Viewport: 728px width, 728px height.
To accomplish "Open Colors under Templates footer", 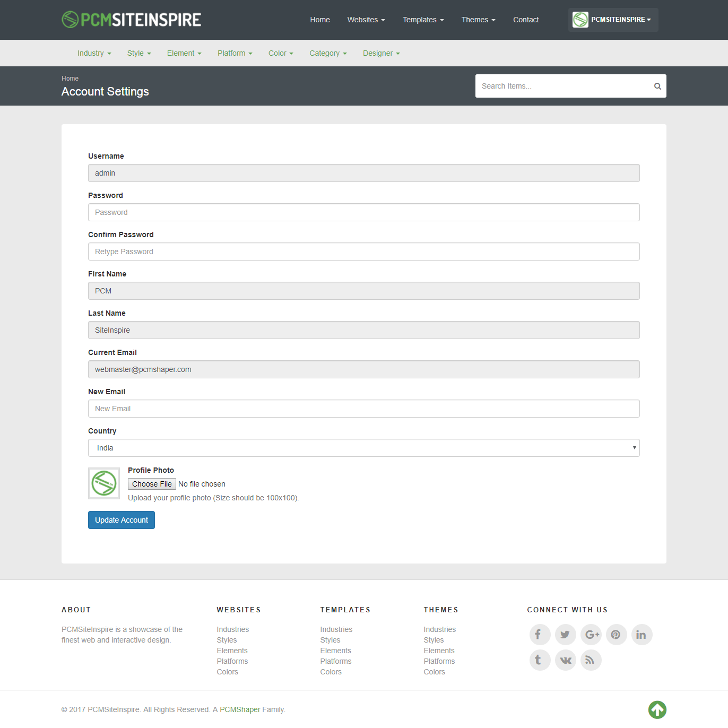I will click(x=331, y=672).
